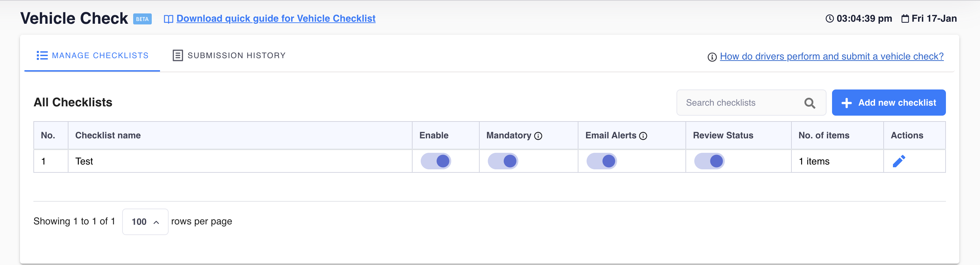
Task: Toggle Mandatory switch for Test checklist
Action: [502, 161]
